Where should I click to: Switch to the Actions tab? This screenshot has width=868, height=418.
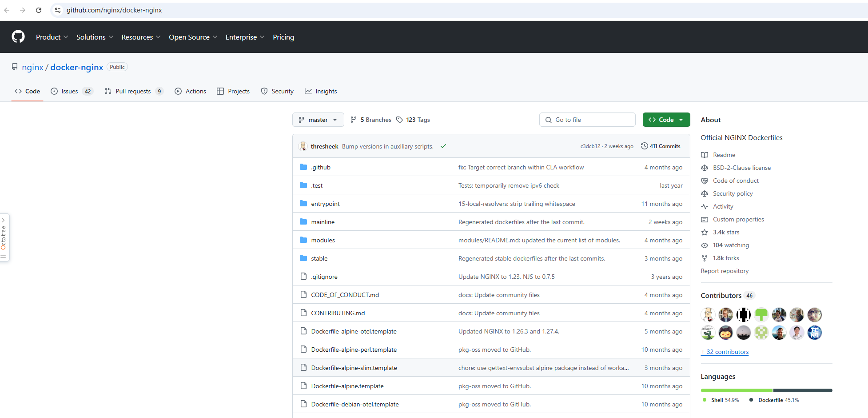[x=191, y=91]
